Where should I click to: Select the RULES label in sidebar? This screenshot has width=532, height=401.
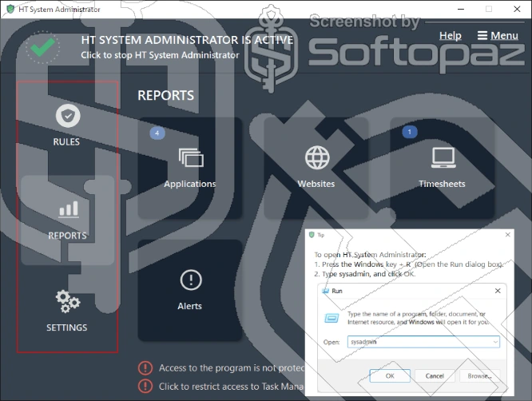coord(66,142)
